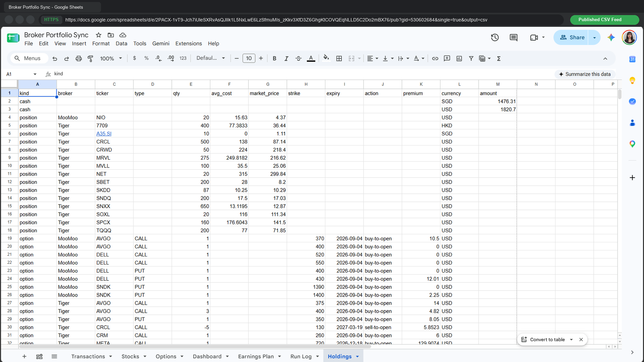Start a Meet call with camera icon
Image resolution: width=644 pixels, height=362 pixels.
(x=534, y=38)
